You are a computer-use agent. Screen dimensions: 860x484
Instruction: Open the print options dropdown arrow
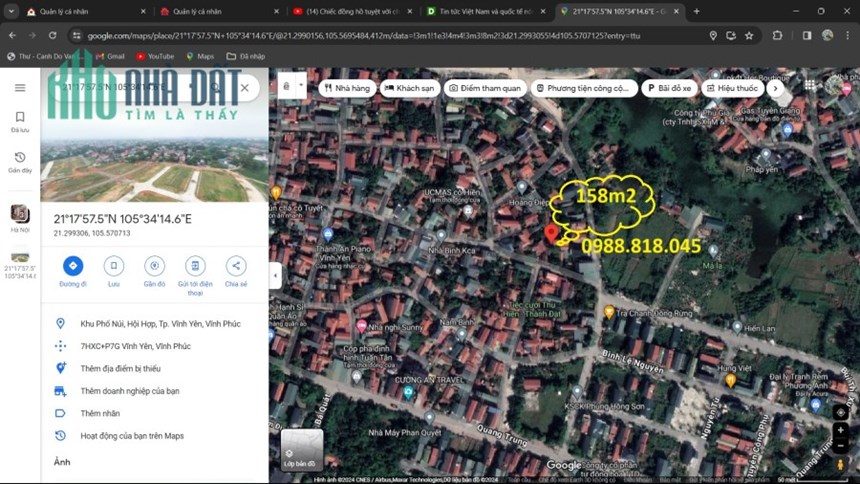(301, 86)
